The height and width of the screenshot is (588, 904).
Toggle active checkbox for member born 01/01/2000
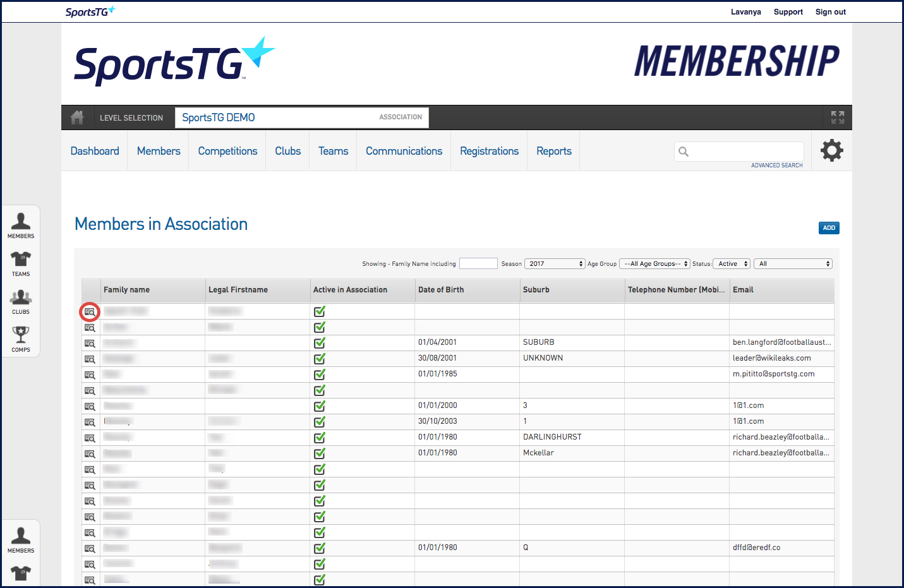[320, 405]
